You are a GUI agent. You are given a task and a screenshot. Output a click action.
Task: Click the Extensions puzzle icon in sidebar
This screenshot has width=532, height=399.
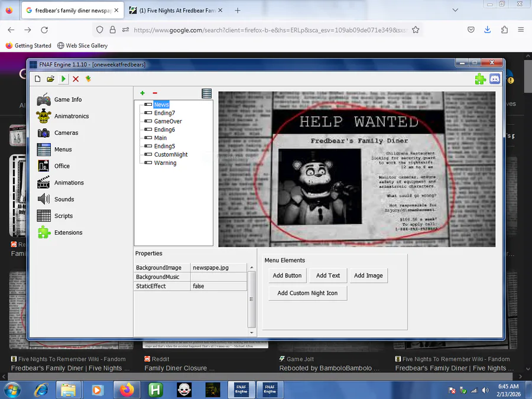[x=44, y=232]
